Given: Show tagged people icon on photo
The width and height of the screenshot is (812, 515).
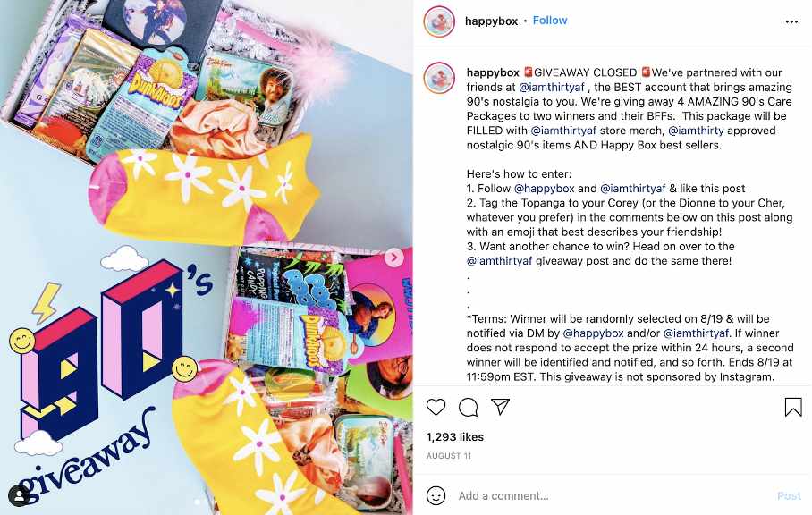Looking at the screenshot, I should 19,495.
